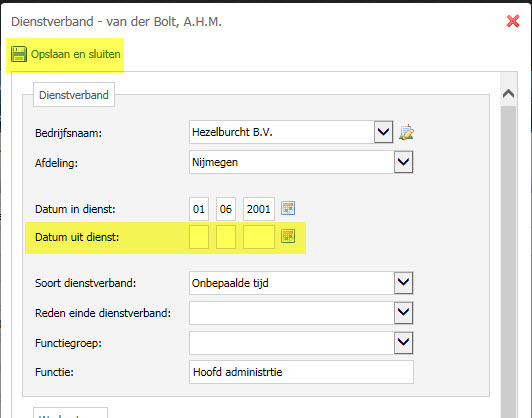Screen dimensions: 532x418
Task: Click the scrollbar up arrow
Action: click(x=508, y=94)
